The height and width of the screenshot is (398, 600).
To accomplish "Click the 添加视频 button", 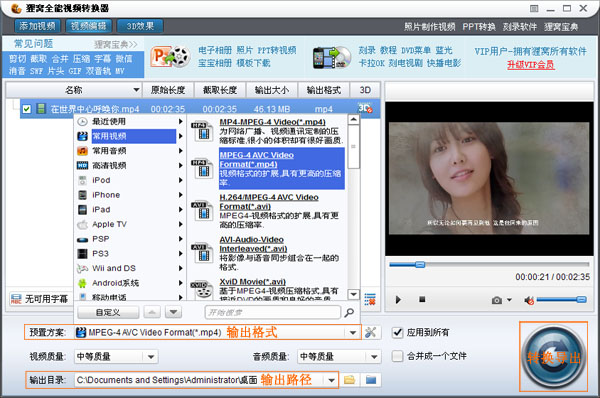I will coord(38,26).
